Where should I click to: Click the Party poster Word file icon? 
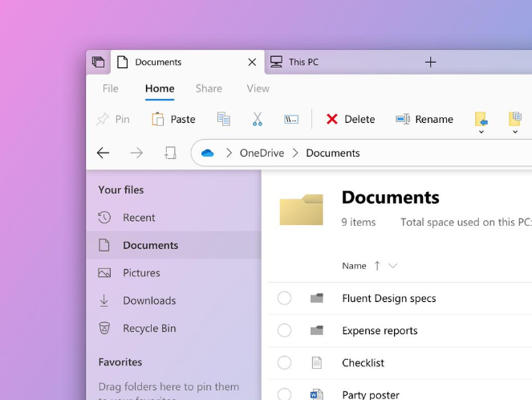pos(317,394)
